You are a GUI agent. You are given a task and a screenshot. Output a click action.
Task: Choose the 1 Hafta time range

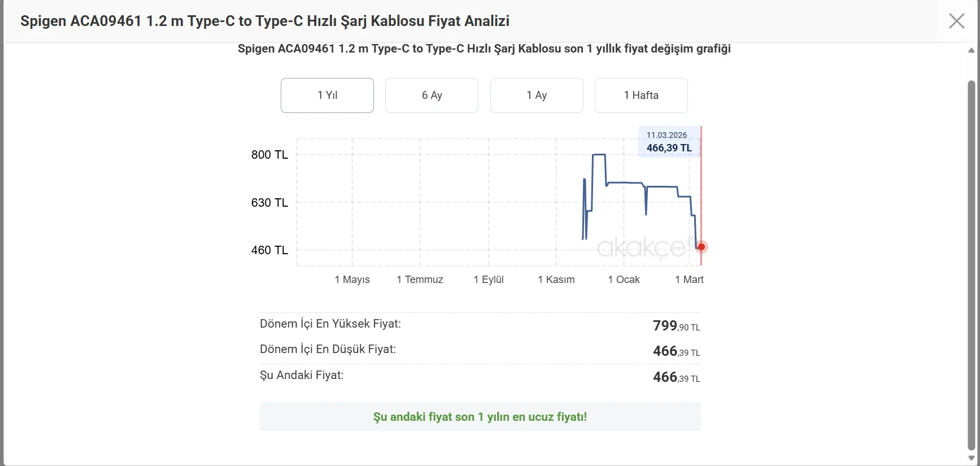pyautogui.click(x=641, y=95)
